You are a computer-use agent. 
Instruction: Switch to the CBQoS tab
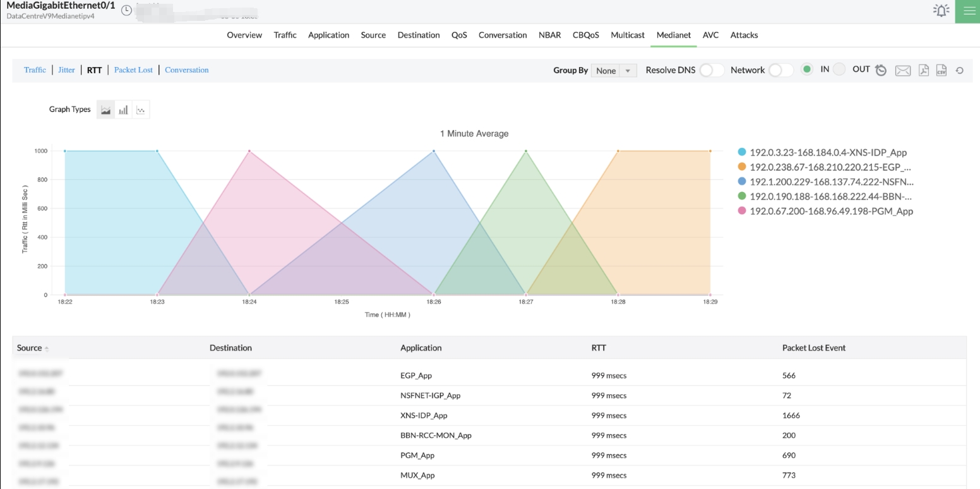(585, 35)
